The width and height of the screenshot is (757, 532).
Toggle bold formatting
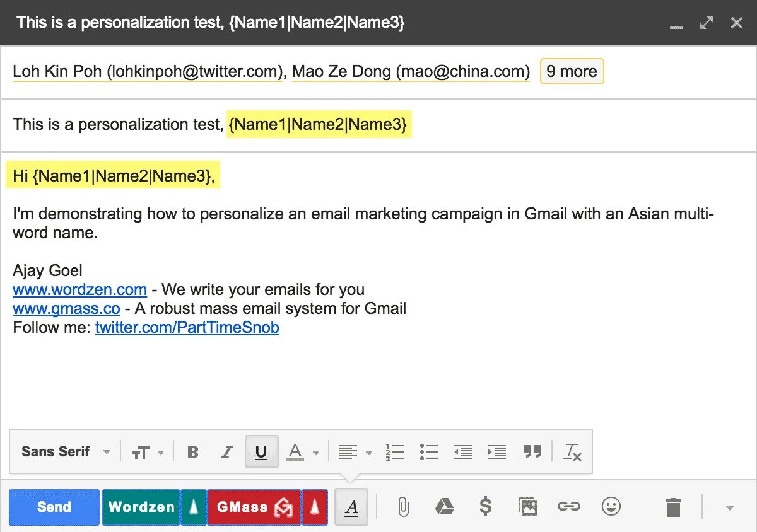[x=193, y=451]
